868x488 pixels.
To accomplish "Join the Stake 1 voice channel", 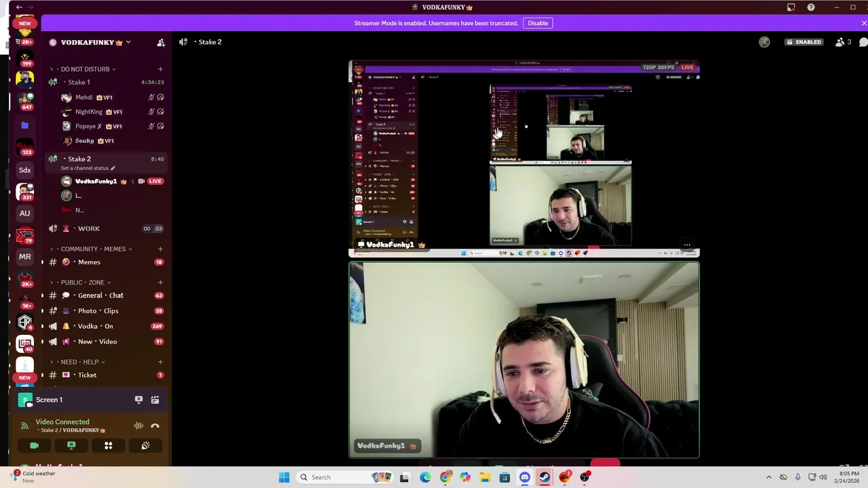I will (106, 82).
